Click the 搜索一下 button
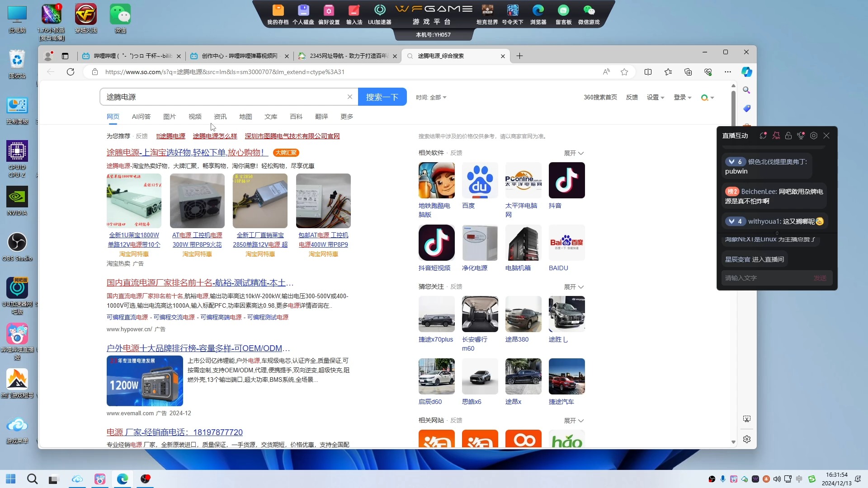868x488 pixels. click(382, 97)
